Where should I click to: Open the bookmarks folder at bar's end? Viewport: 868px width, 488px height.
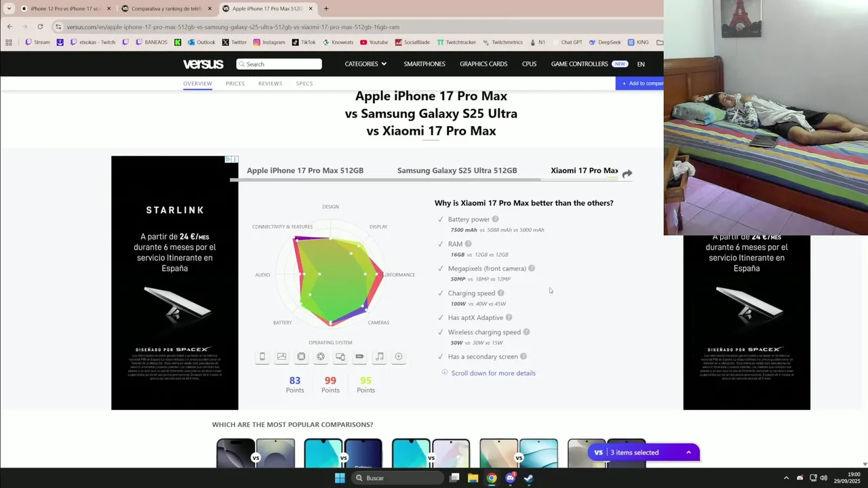659,42
